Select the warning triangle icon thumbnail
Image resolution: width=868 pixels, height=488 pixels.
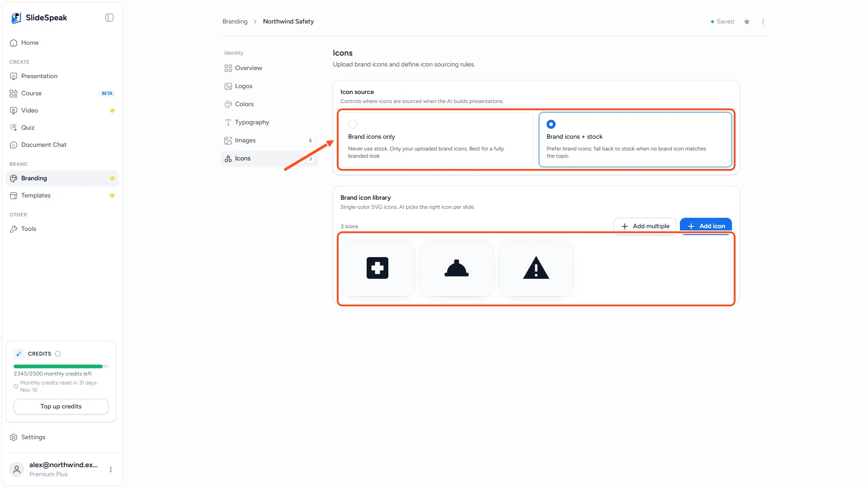(x=536, y=268)
